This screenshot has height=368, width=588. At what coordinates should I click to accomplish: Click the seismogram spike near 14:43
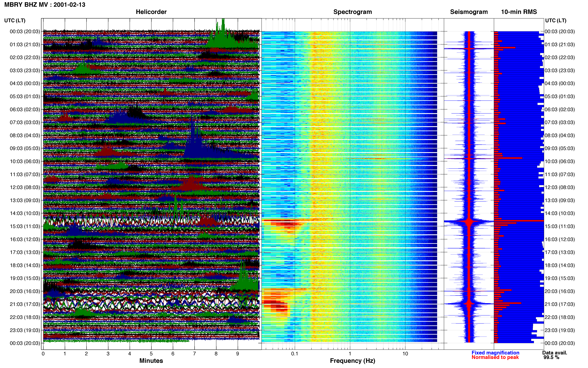click(469, 221)
